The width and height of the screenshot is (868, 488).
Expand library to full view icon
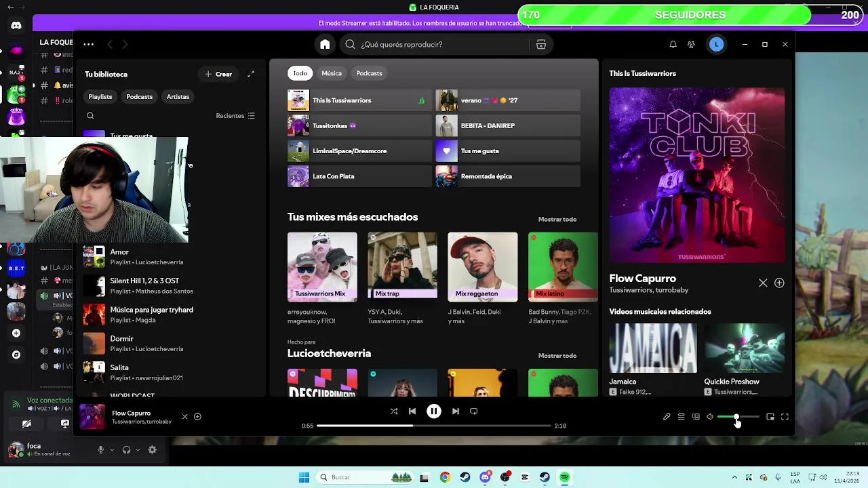pyautogui.click(x=251, y=74)
